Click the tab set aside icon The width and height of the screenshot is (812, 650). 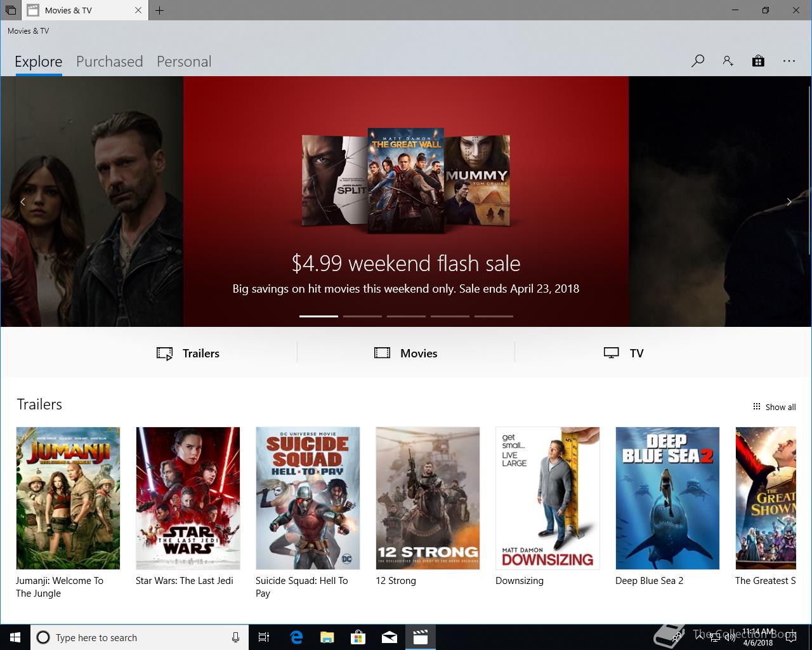pyautogui.click(x=10, y=10)
